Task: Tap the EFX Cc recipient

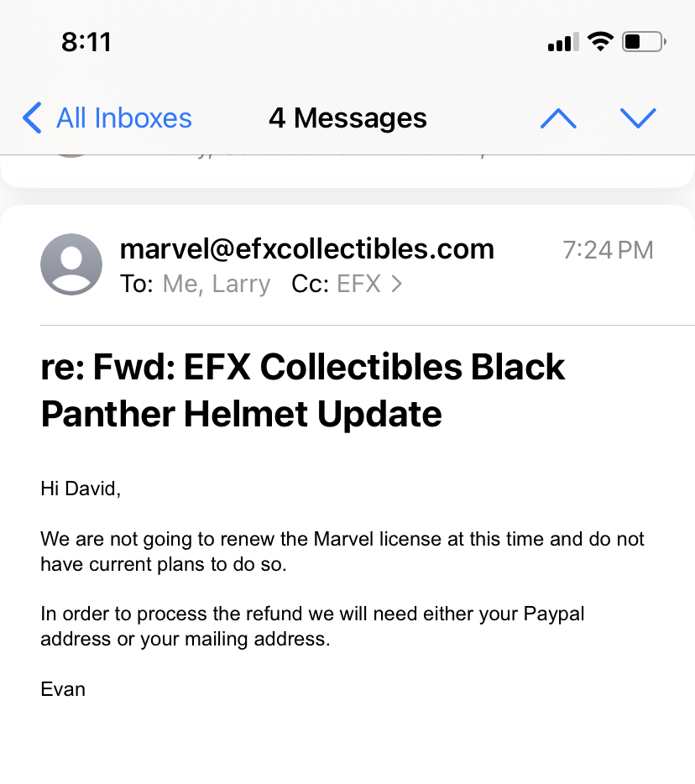Action: [358, 284]
